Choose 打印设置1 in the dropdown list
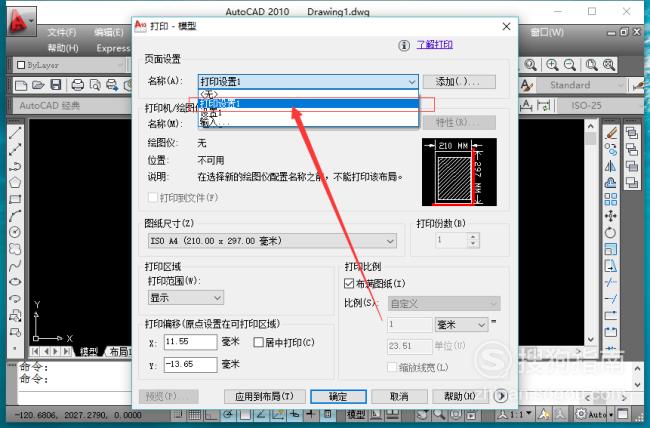The width and height of the screenshot is (650, 428). point(308,103)
